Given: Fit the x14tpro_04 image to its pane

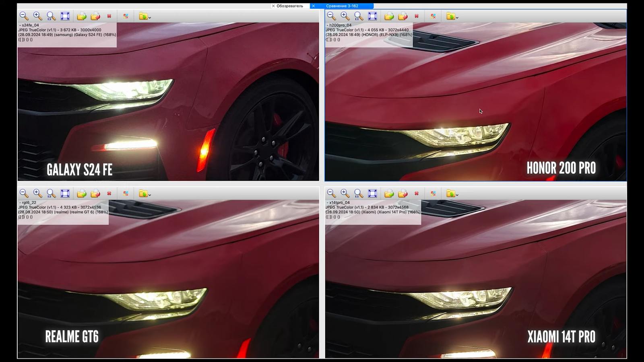Looking at the screenshot, I should tap(372, 193).
